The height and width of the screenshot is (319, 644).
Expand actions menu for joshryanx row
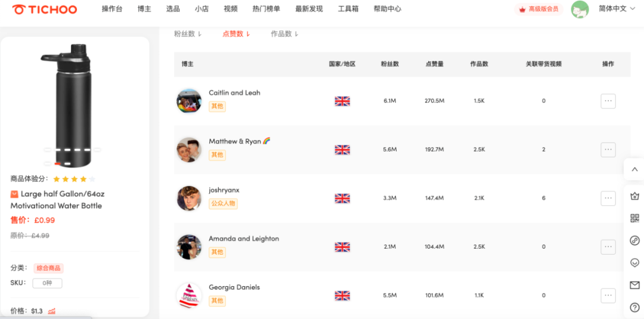(608, 198)
